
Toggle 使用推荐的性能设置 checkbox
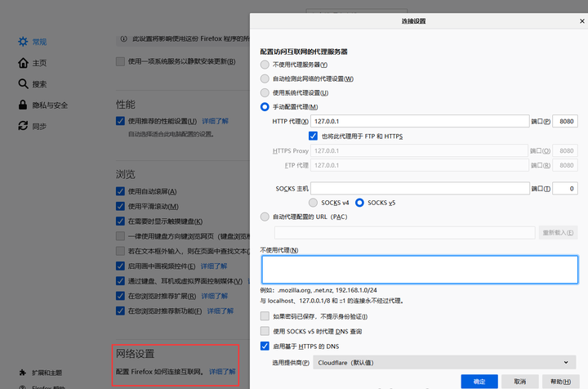pos(120,121)
